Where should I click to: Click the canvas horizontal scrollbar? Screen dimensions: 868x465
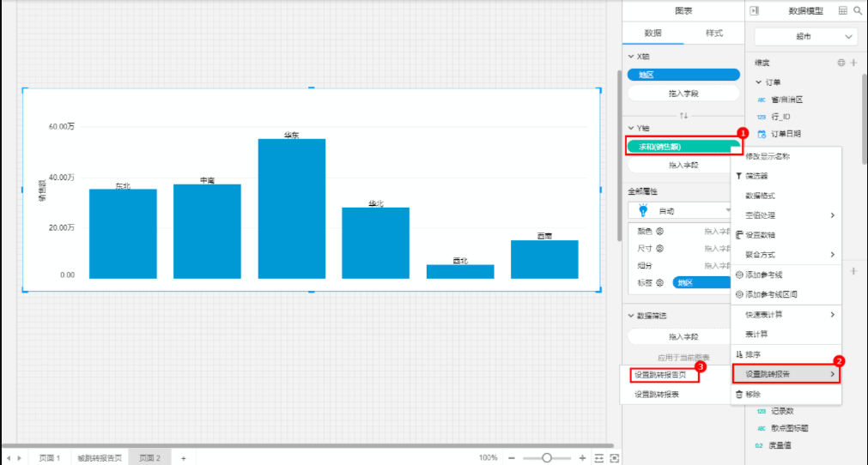click(307, 445)
